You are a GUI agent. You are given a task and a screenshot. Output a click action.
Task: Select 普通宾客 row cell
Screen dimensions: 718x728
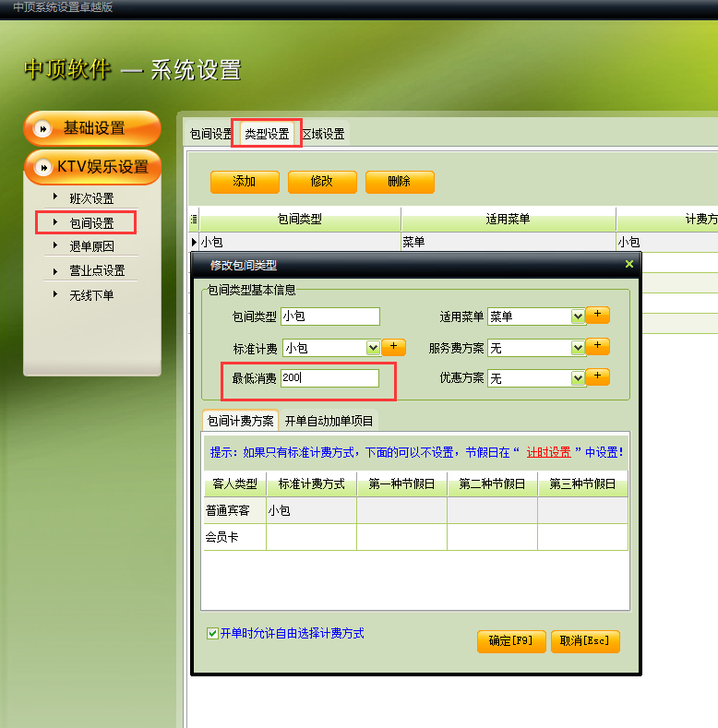(x=234, y=511)
